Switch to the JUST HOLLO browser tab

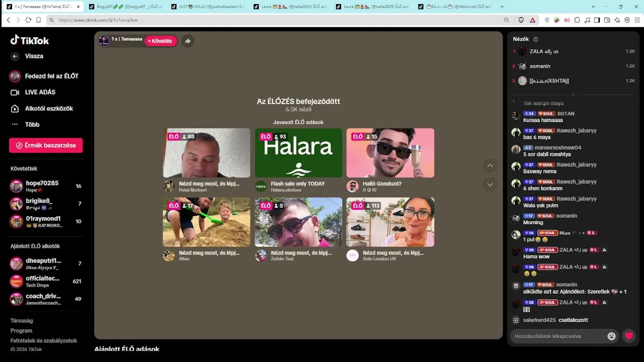point(208,7)
